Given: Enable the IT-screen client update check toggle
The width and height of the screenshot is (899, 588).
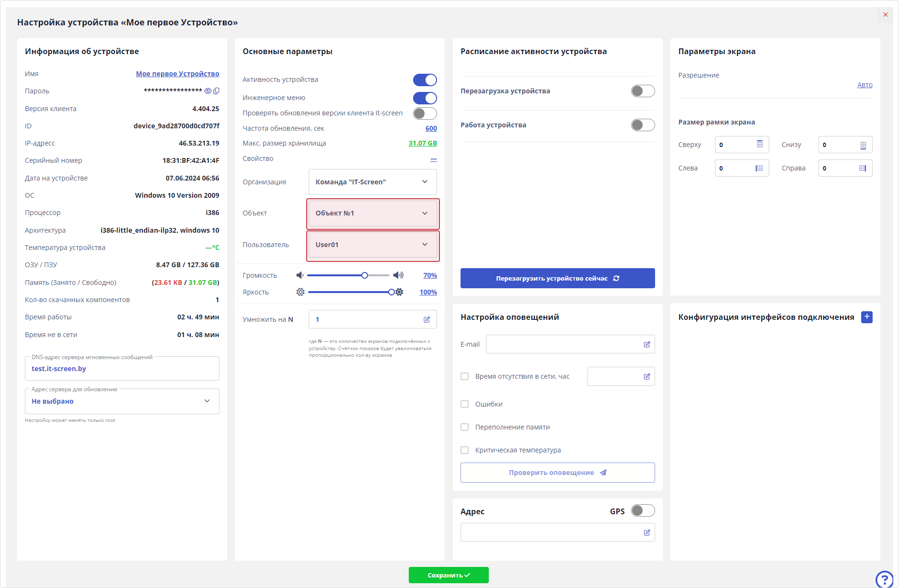Looking at the screenshot, I should 425,113.
